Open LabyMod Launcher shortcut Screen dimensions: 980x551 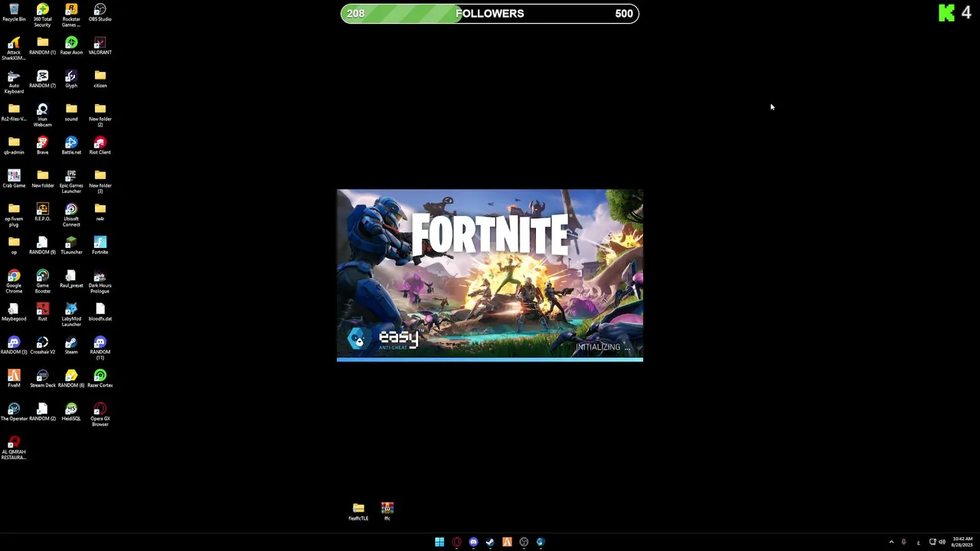coord(71,315)
